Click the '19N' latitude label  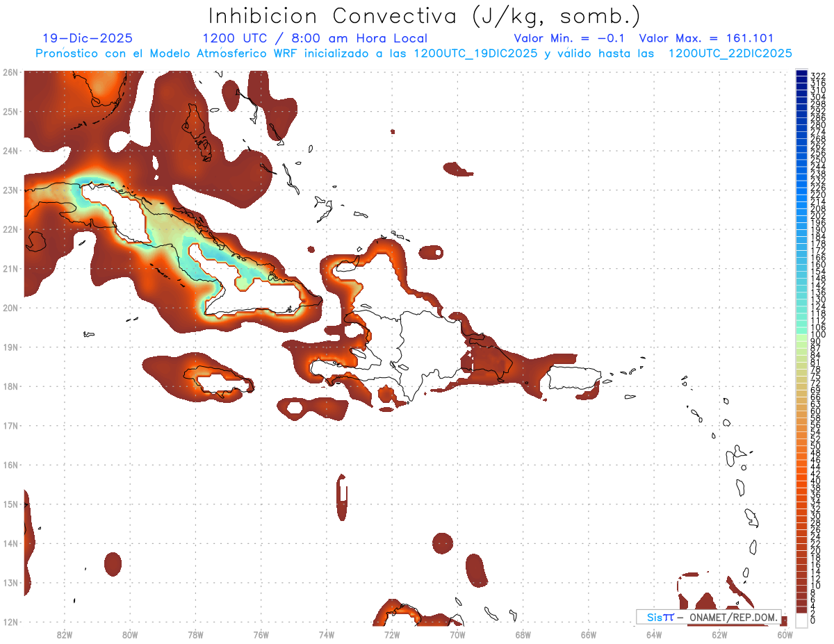(x=10, y=347)
